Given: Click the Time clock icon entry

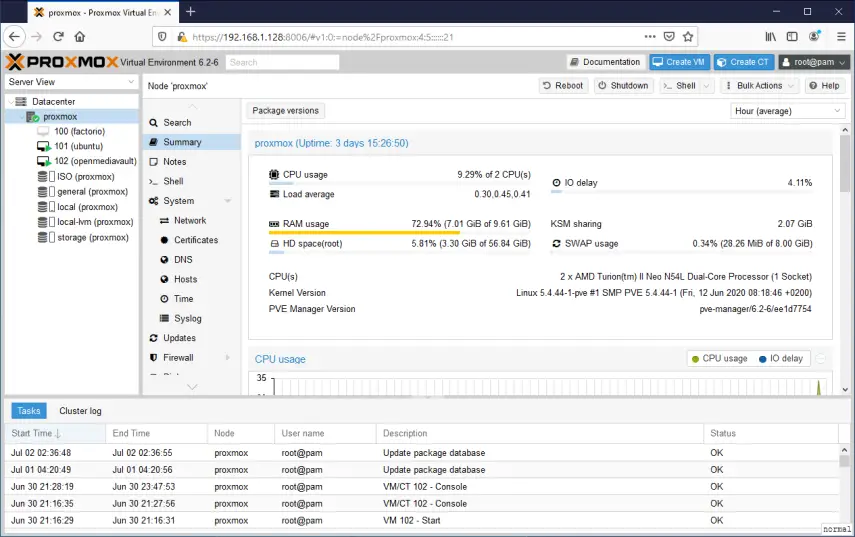Looking at the screenshot, I should click(x=164, y=299).
